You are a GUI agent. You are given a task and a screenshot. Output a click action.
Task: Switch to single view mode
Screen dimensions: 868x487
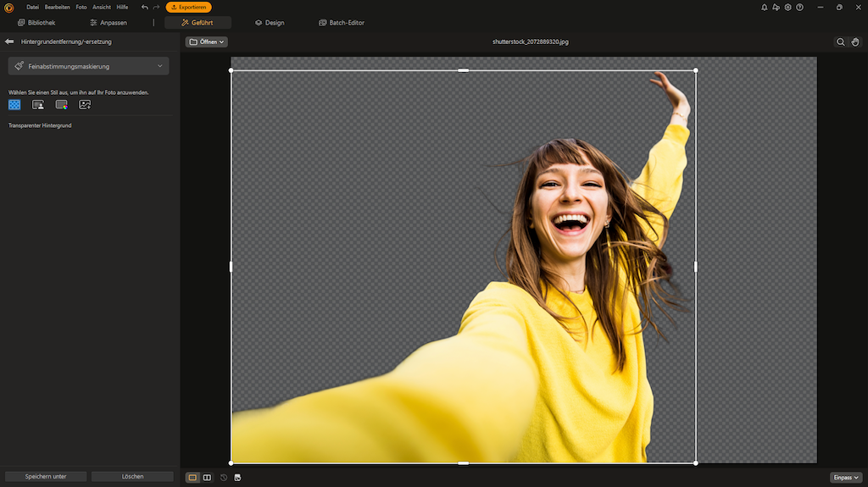click(192, 478)
